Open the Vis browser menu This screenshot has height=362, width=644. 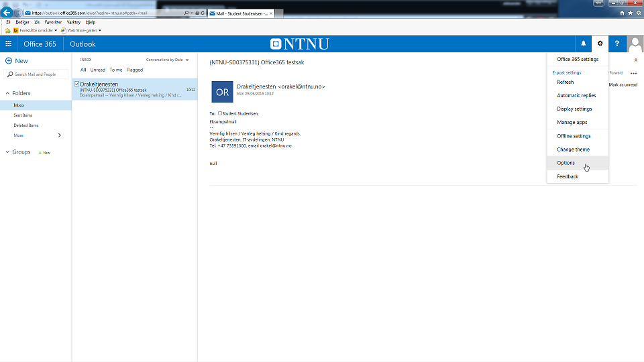click(37, 22)
